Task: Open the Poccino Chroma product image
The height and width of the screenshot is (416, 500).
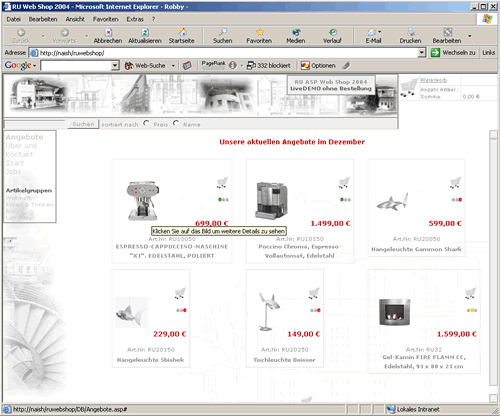Action: tap(271, 200)
